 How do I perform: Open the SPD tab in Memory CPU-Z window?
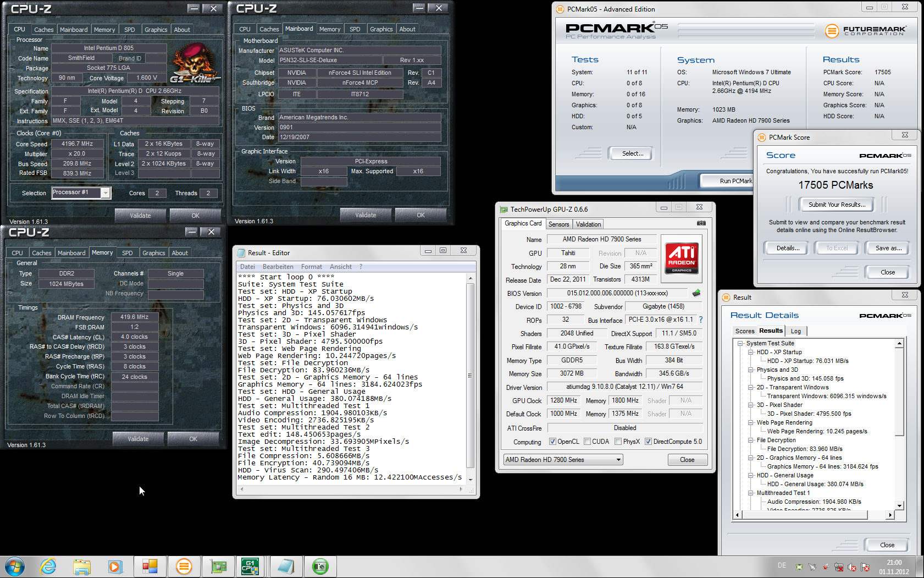[127, 253]
